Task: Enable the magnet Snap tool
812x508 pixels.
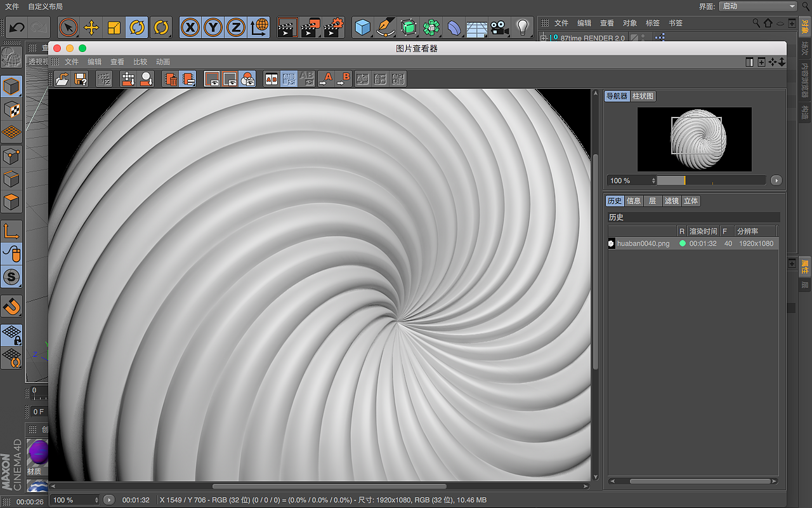Action: [x=11, y=307]
